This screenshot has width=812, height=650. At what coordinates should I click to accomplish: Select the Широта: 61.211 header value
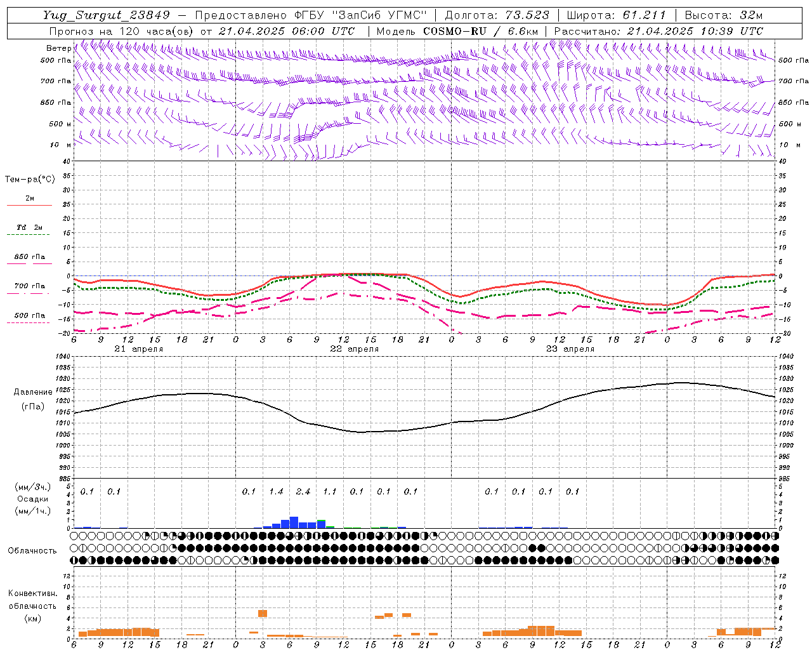click(x=616, y=15)
